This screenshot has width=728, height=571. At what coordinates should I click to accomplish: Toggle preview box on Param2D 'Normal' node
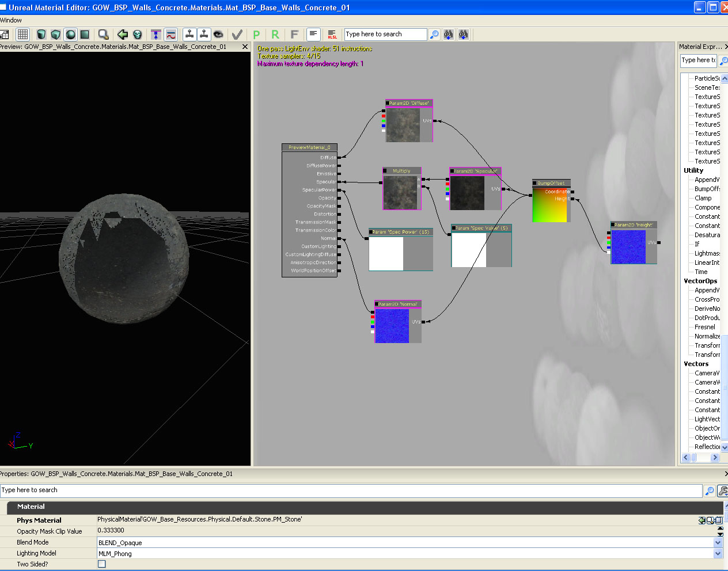point(377,304)
